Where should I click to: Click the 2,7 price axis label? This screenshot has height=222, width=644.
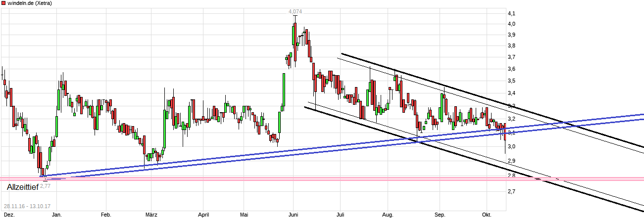tap(511, 191)
